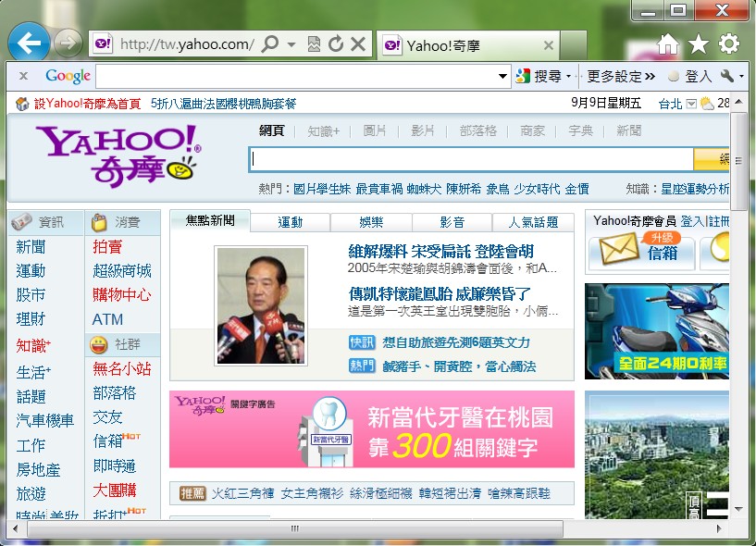
Task: Click the headline news photo thumbnail
Action: click(x=261, y=305)
